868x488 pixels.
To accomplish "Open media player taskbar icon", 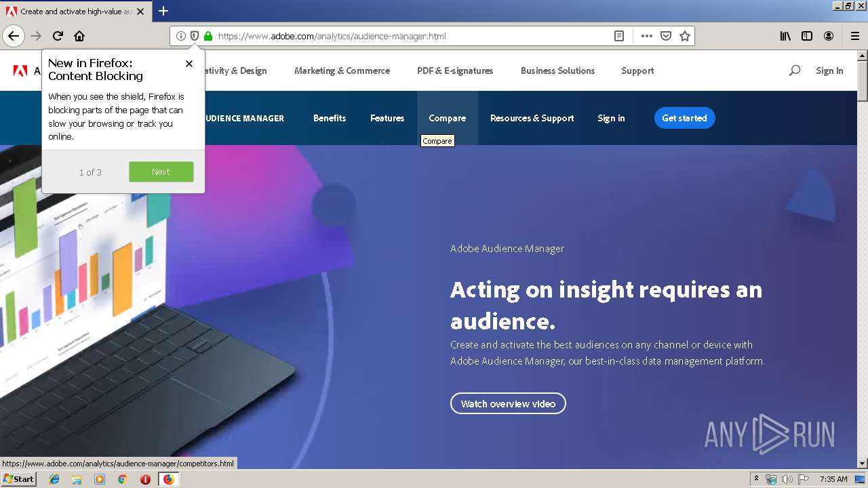I will pos(100,479).
